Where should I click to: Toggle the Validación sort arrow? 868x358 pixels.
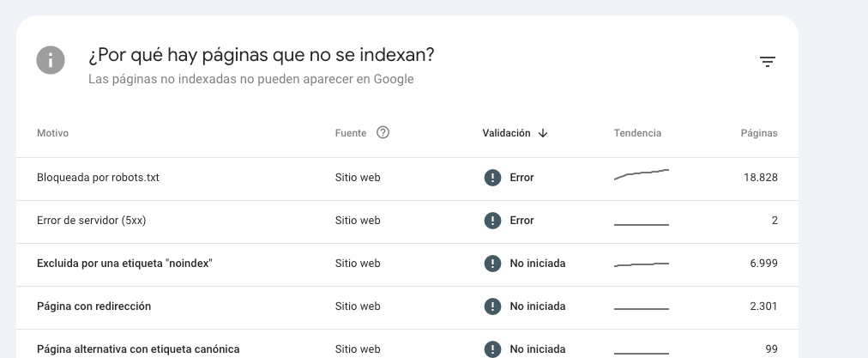pos(542,133)
